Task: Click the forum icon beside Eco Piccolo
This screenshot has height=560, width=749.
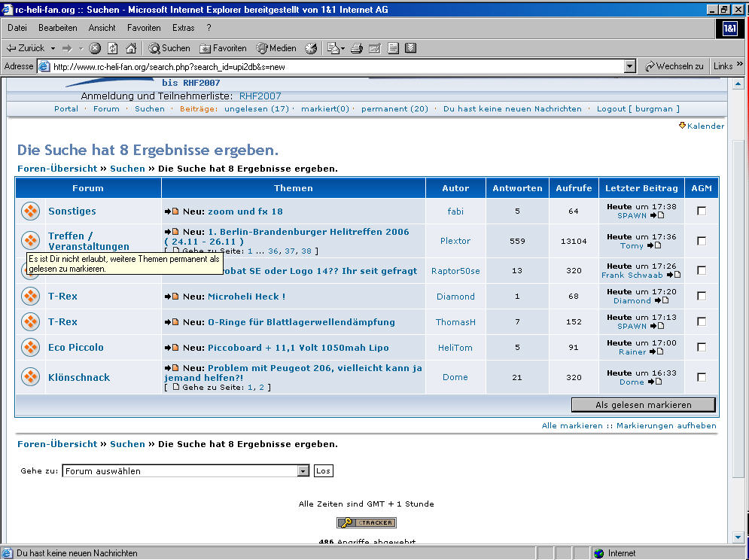Action: point(31,347)
